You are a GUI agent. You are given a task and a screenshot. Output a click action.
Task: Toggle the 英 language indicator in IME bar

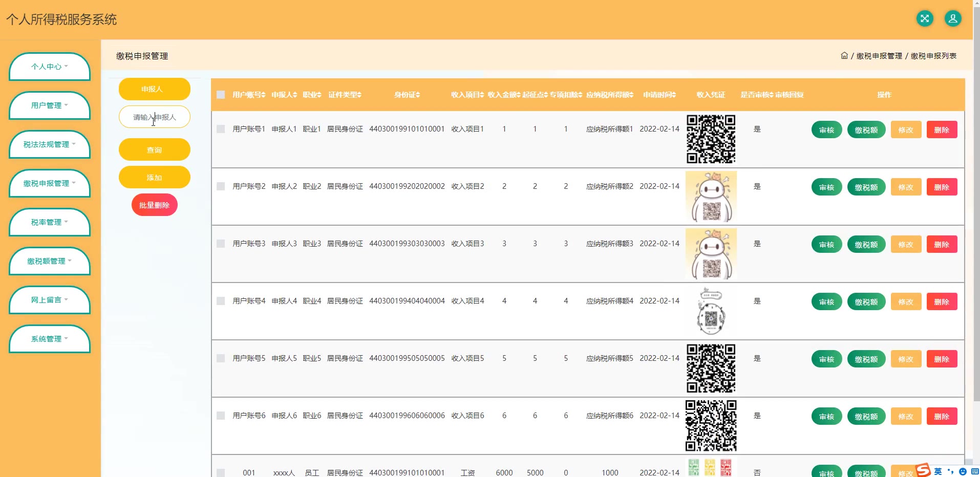[x=938, y=471]
